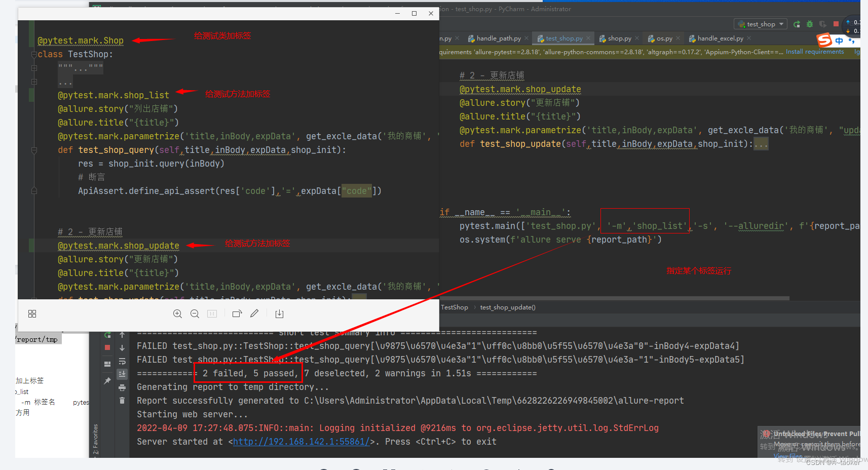Click the pencil edit icon in viewer

click(254, 314)
